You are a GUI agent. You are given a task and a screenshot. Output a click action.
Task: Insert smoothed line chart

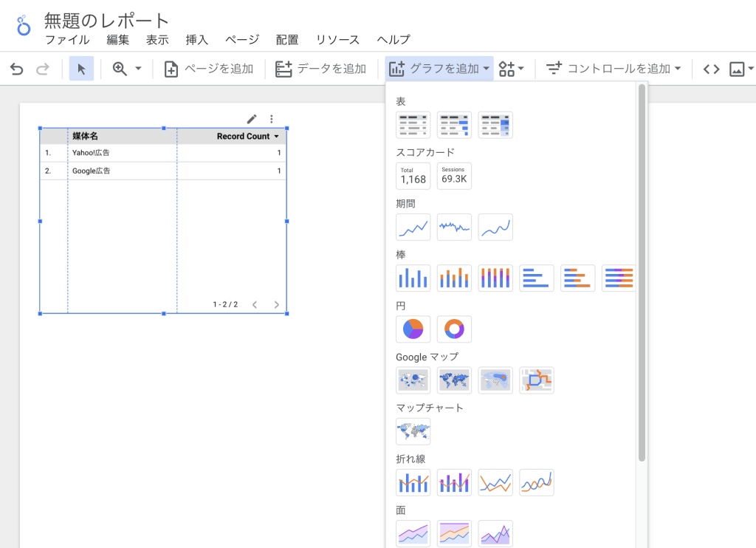coord(537,482)
